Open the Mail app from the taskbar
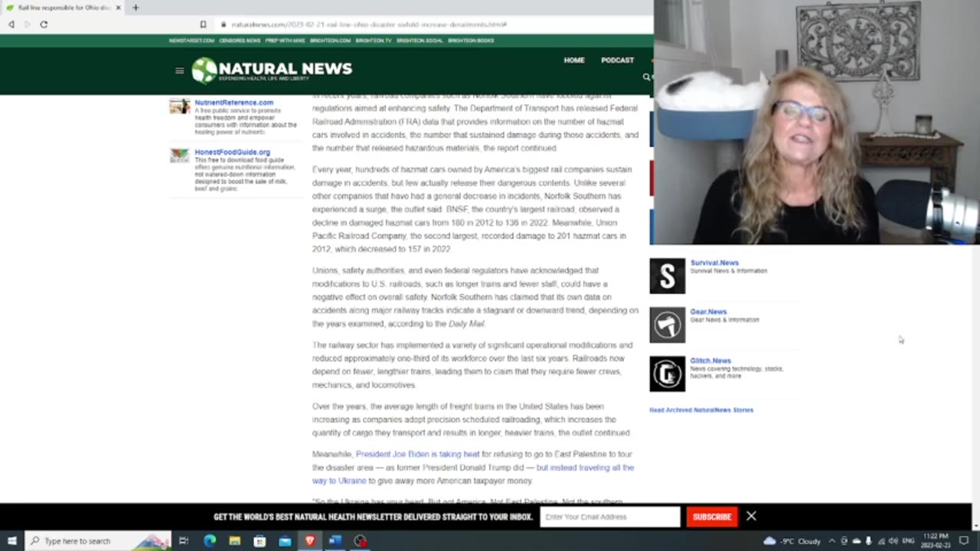This screenshot has height=551, width=980. click(285, 541)
